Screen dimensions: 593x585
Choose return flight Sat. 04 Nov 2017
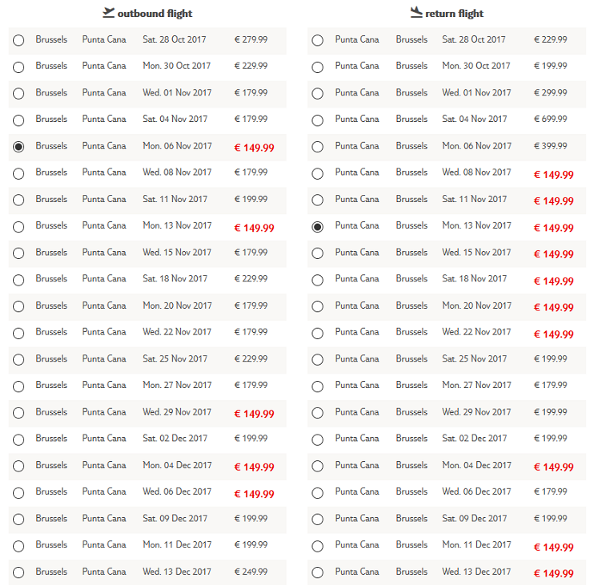point(318,120)
